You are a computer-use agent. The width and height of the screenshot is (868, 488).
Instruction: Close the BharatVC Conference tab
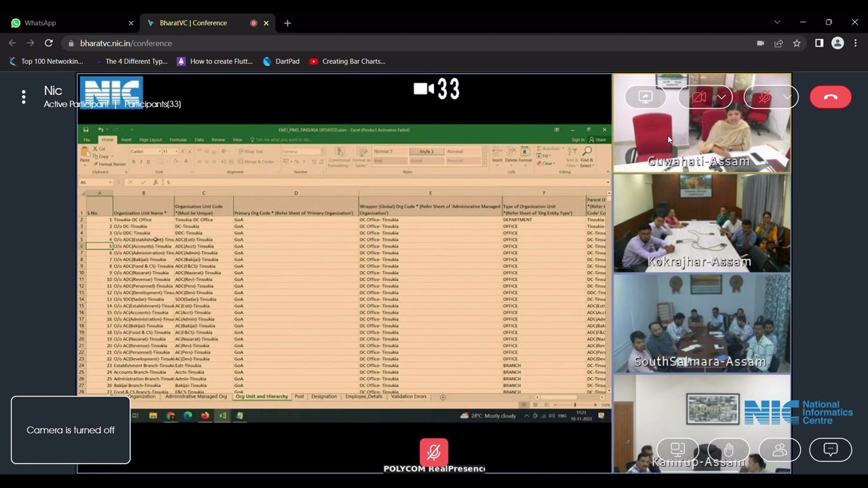[266, 23]
